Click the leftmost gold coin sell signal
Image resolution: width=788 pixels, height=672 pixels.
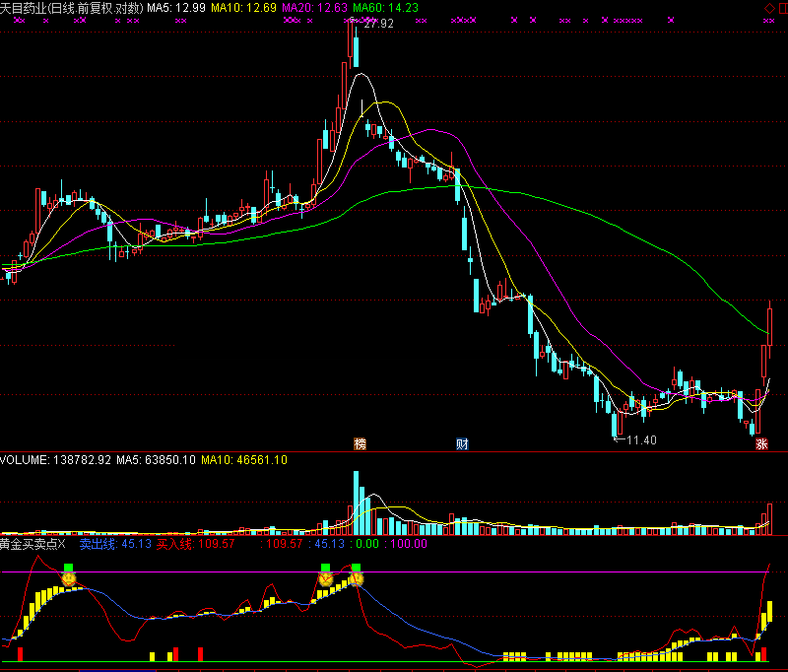(x=69, y=579)
